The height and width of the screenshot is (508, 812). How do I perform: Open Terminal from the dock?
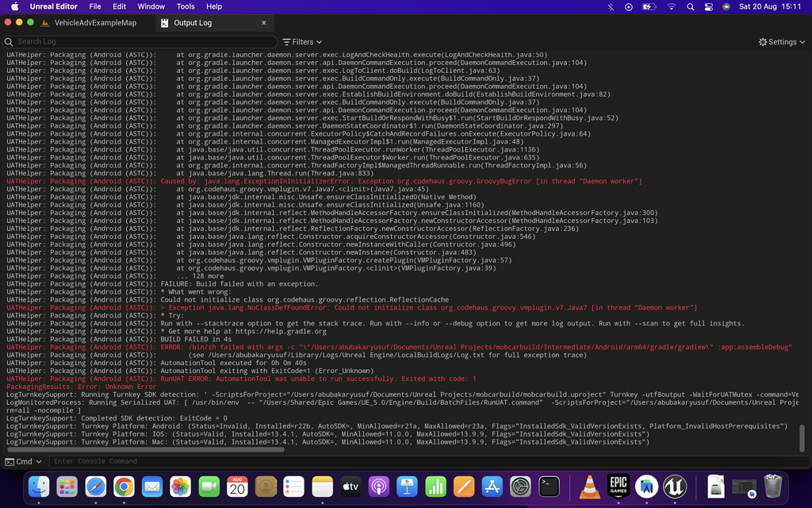549,486
